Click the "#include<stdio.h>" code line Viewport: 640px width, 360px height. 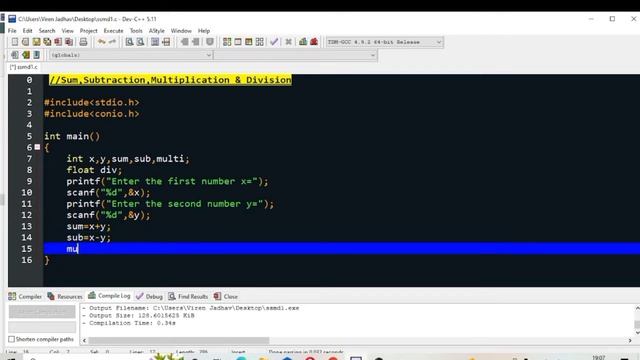click(91, 102)
